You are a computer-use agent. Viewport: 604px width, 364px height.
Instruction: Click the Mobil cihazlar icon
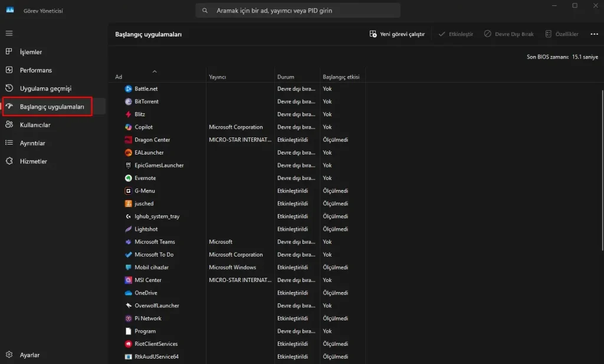[128, 267]
